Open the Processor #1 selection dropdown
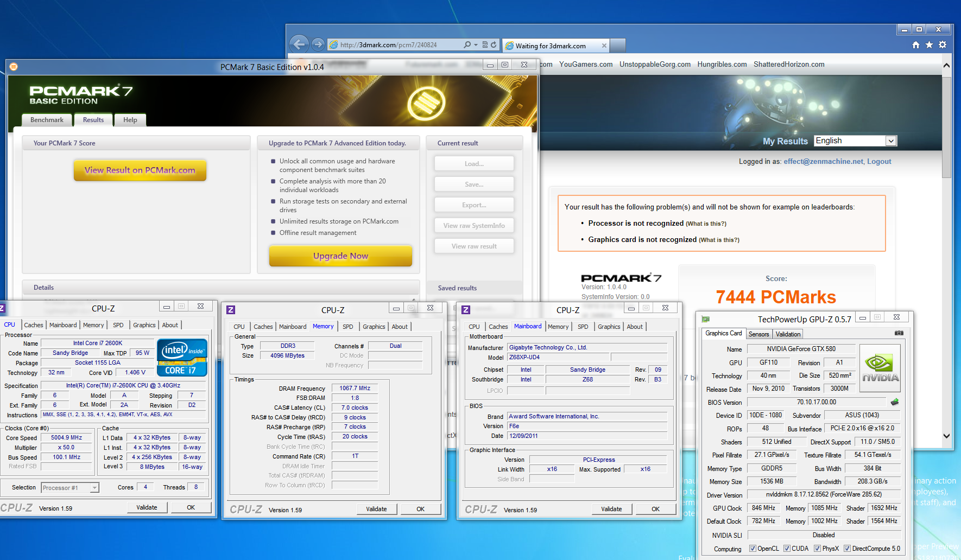This screenshot has width=961, height=560. tap(70, 488)
